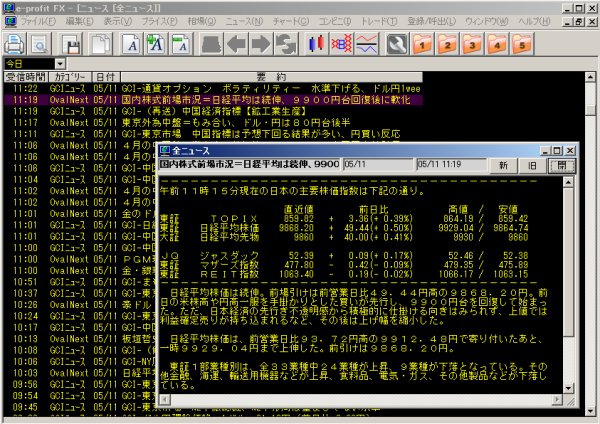
Task: Select the 11:22 GCI通貨オプション news row
Action: click(x=213, y=89)
